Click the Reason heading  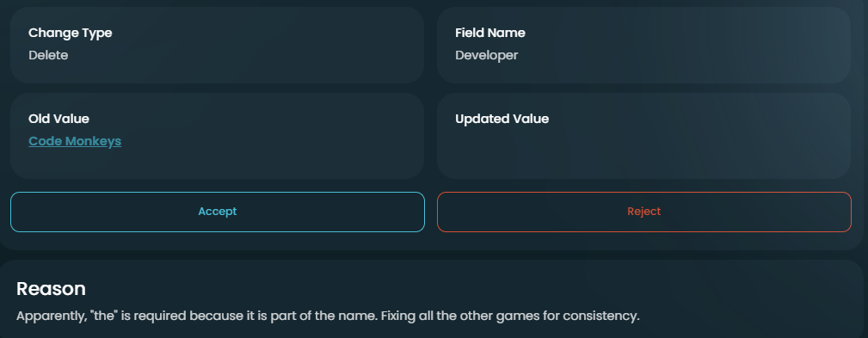click(x=51, y=289)
